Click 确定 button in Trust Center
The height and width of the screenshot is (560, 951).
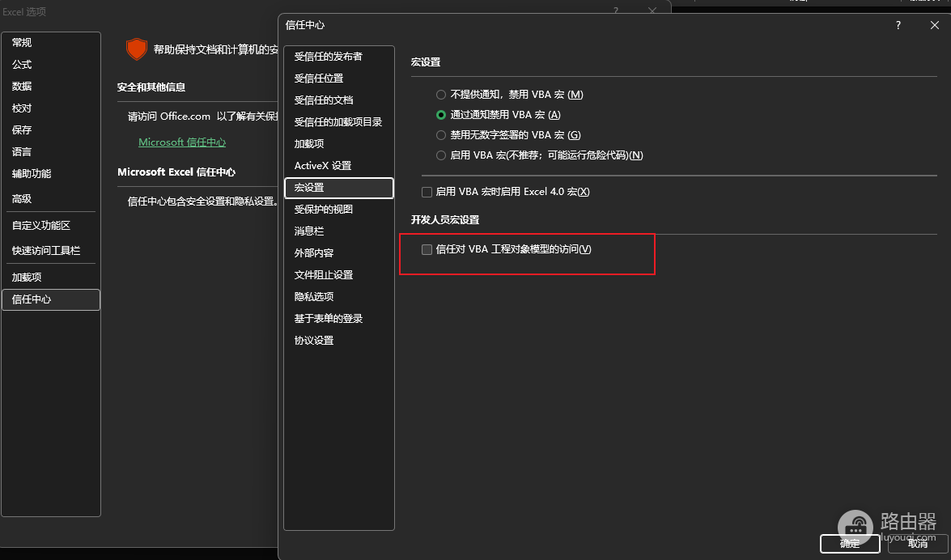point(850,544)
